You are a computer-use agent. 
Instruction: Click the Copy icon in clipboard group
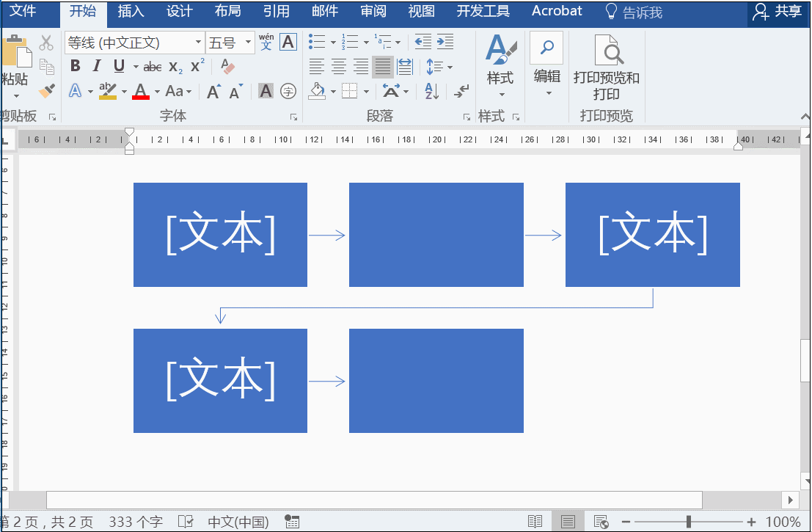pyautogui.click(x=47, y=68)
